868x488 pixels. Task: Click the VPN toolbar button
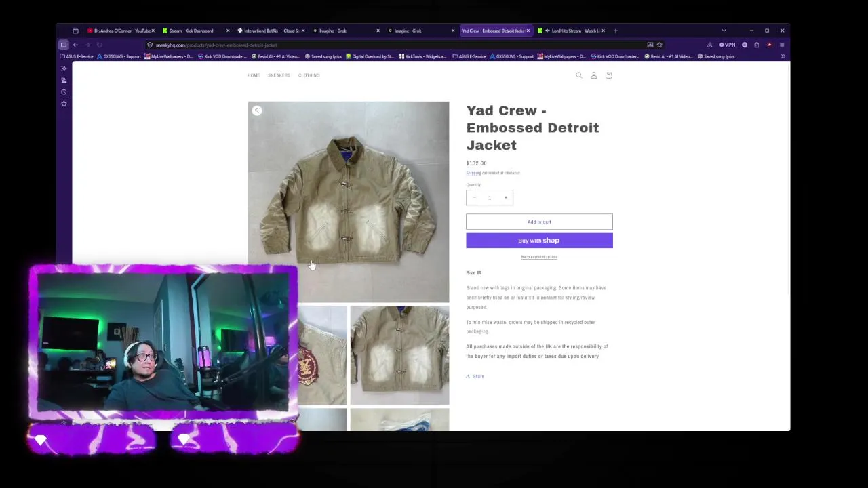coord(727,45)
